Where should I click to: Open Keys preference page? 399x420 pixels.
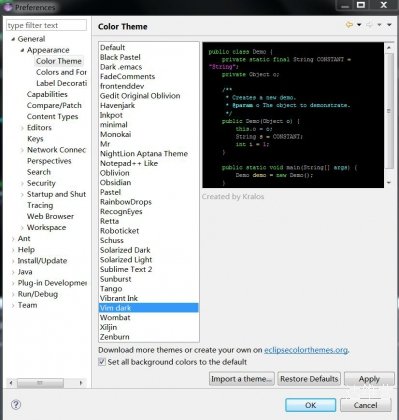coord(35,139)
